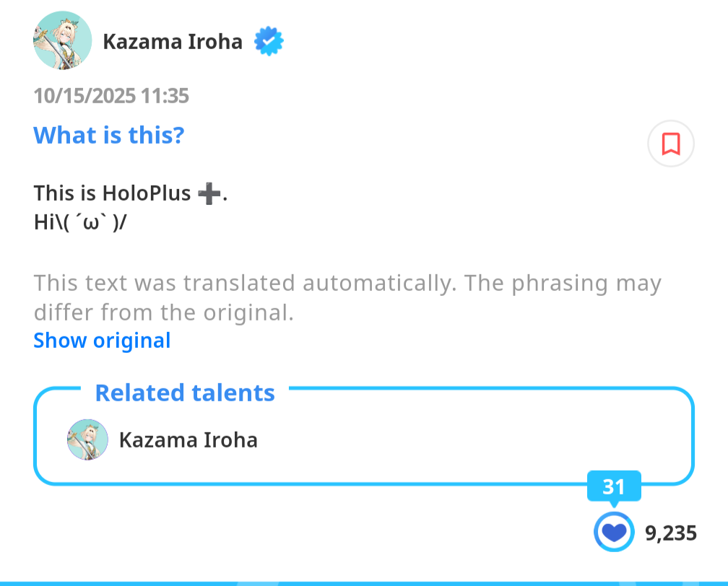The image size is (728, 586).
Task: Like the post with the heart button
Action: 613,533
